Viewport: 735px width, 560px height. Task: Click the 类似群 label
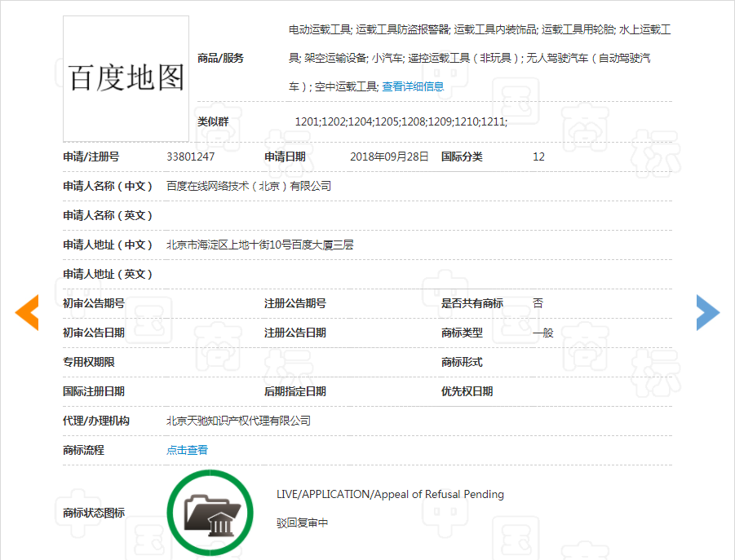point(213,121)
